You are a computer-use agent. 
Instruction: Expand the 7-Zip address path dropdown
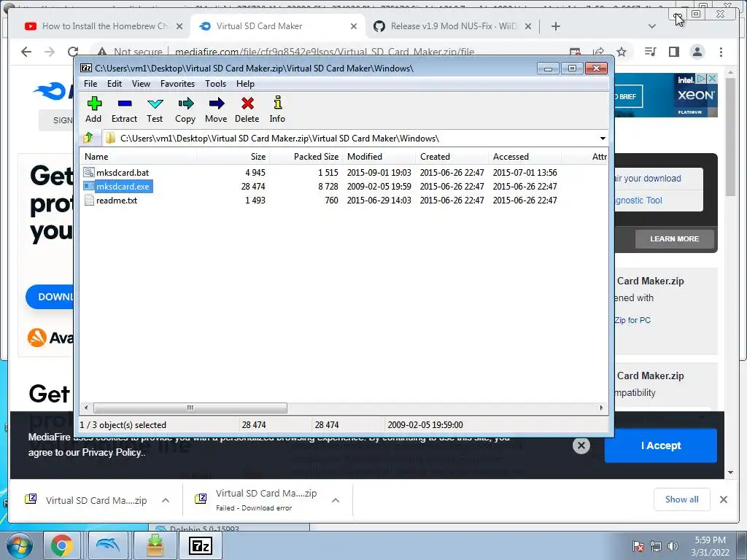[x=603, y=139]
